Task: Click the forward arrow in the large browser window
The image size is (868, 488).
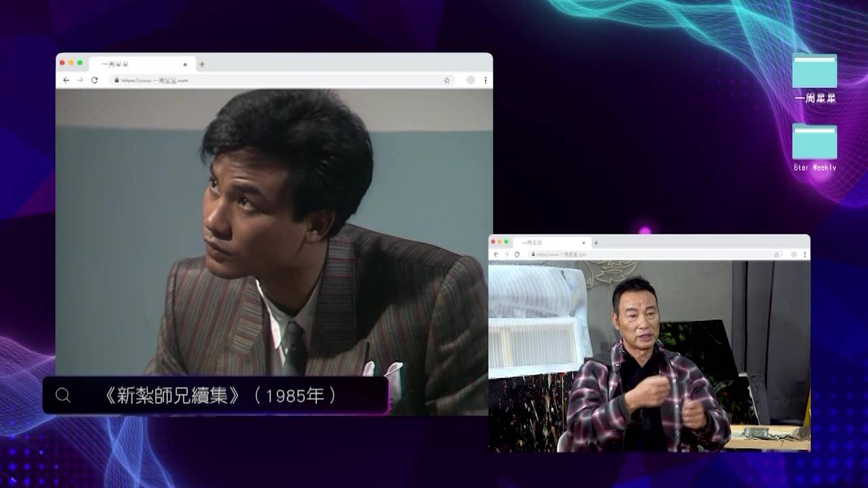Action: [x=80, y=80]
